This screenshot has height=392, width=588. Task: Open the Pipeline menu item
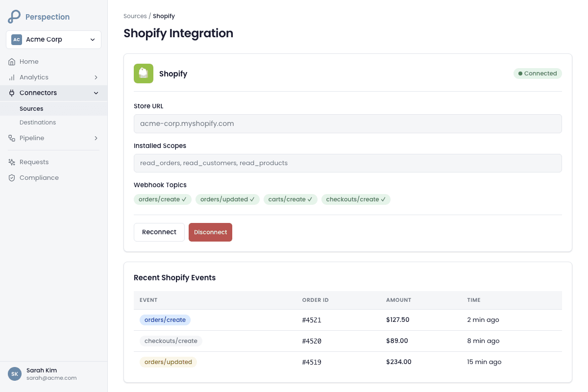point(53,138)
